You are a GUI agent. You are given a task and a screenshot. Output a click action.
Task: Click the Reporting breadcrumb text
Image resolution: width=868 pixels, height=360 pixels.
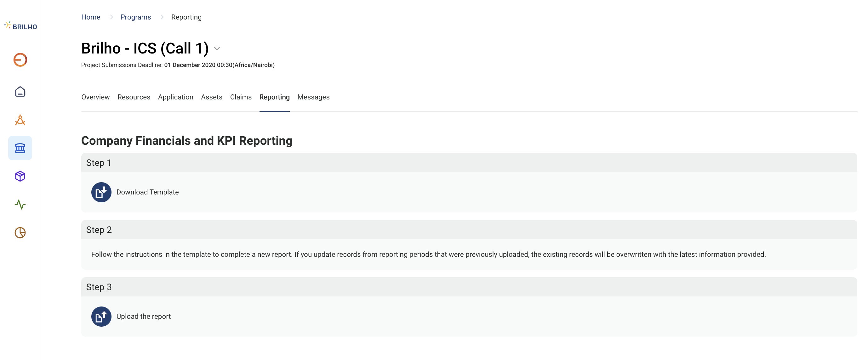(186, 17)
